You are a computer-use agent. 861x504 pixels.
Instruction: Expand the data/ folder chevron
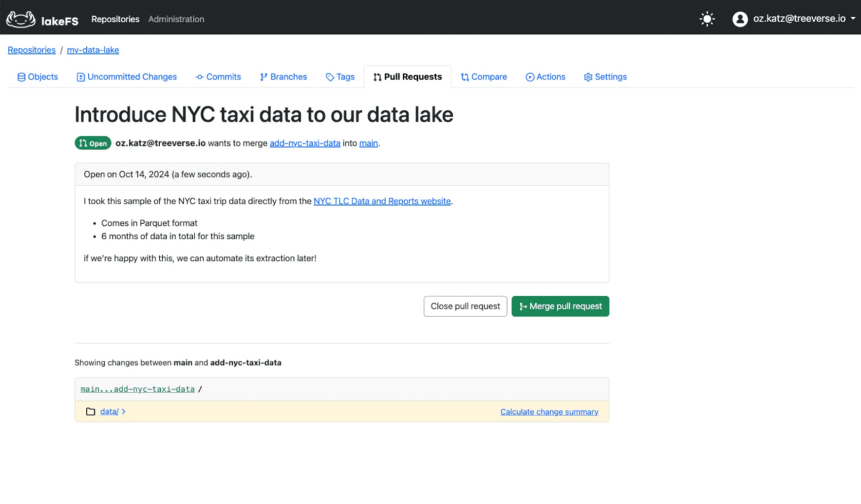coord(124,411)
